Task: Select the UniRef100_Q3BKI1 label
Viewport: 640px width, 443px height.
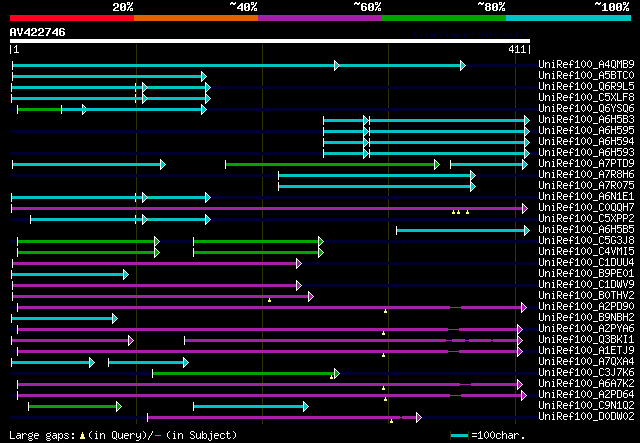Action: (x=586, y=340)
